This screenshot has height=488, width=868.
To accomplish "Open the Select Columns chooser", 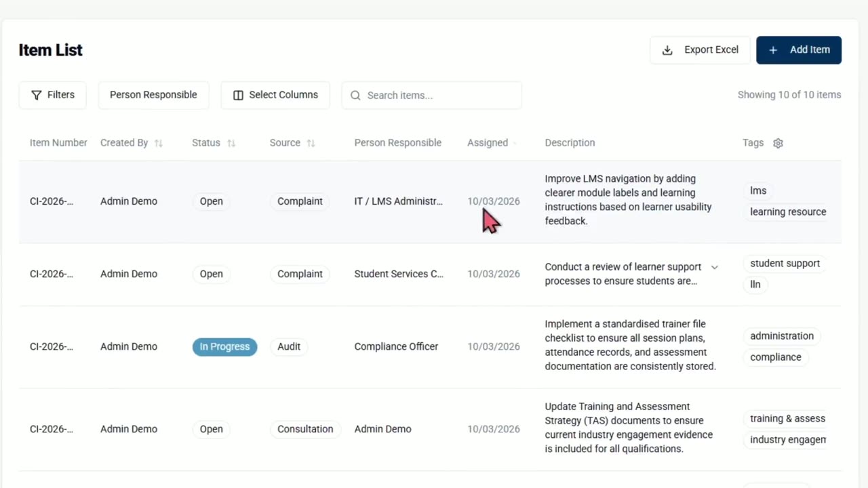I will pos(275,96).
